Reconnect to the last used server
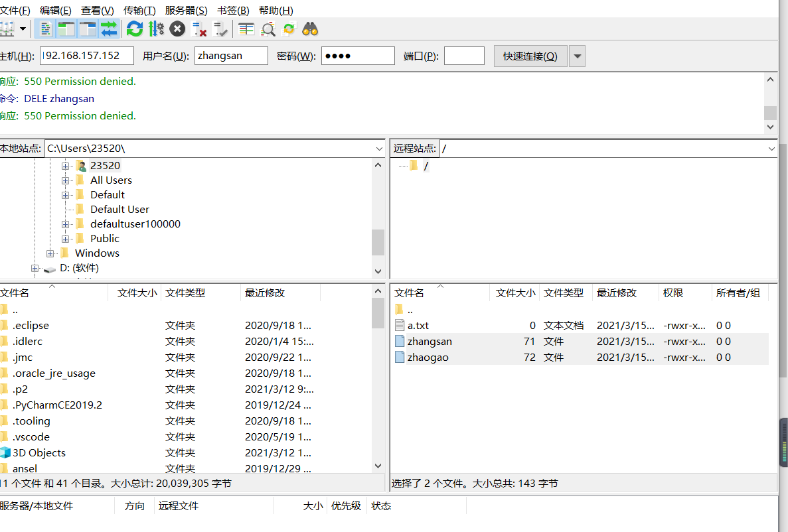The image size is (788, 532). point(220,29)
